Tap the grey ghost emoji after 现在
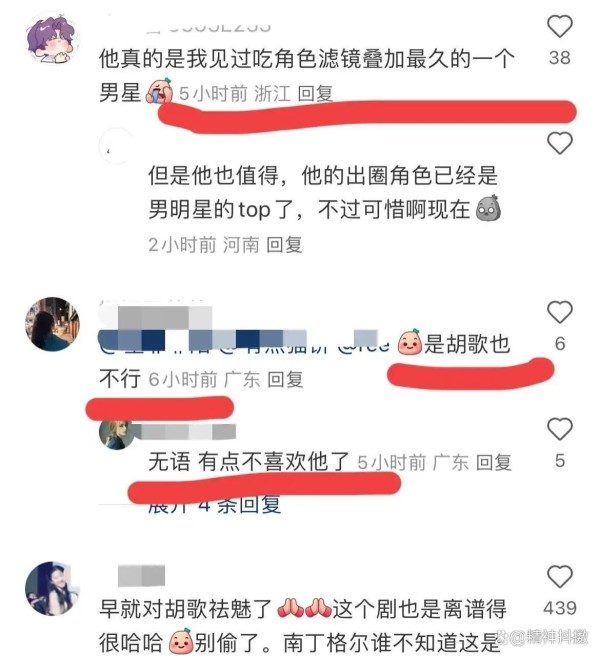 click(x=488, y=208)
